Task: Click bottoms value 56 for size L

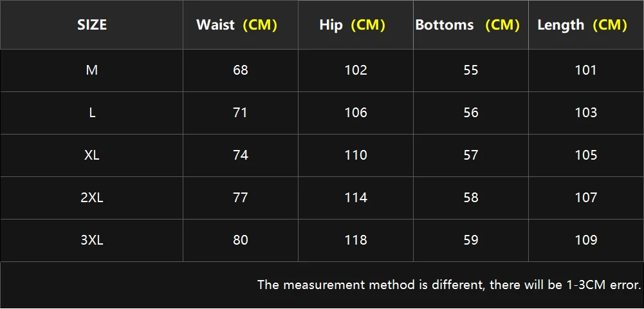Action: (471, 113)
